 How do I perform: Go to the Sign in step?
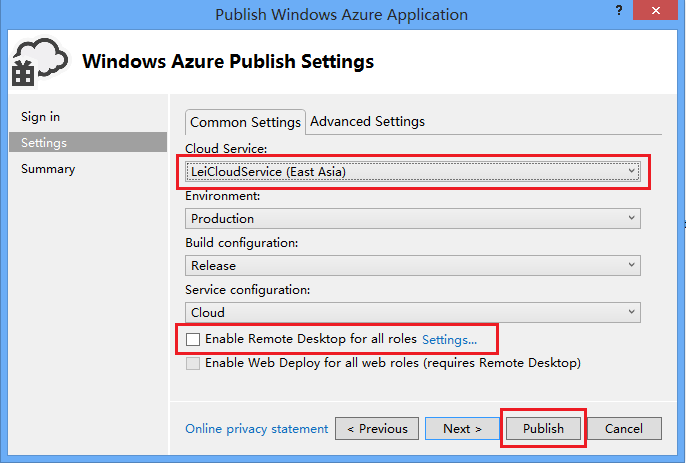(x=40, y=117)
